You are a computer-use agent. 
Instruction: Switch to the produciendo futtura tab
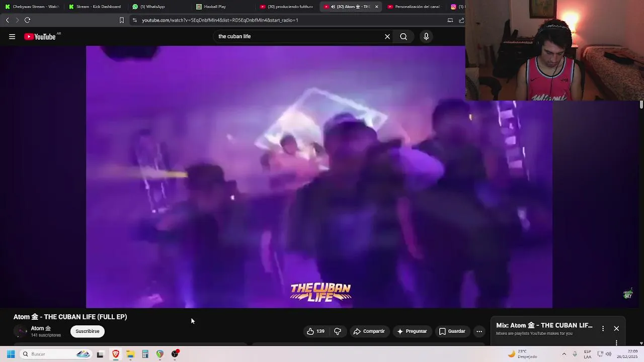coord(287,7)
